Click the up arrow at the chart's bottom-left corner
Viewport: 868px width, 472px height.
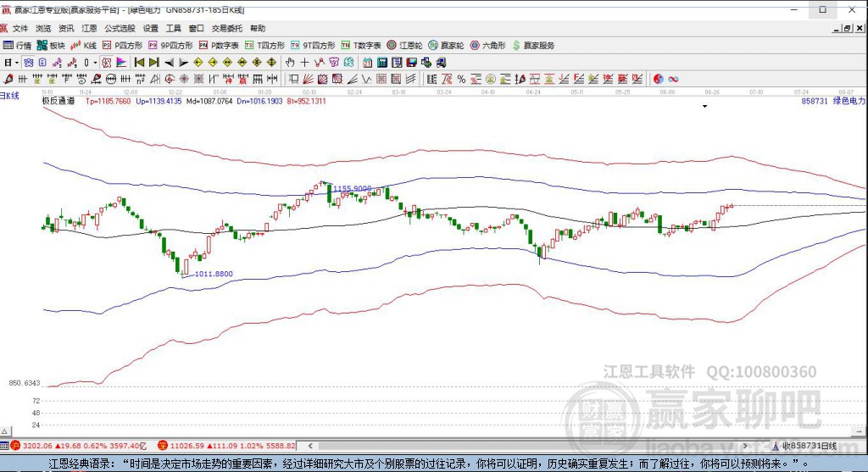(x=4, y=431)
